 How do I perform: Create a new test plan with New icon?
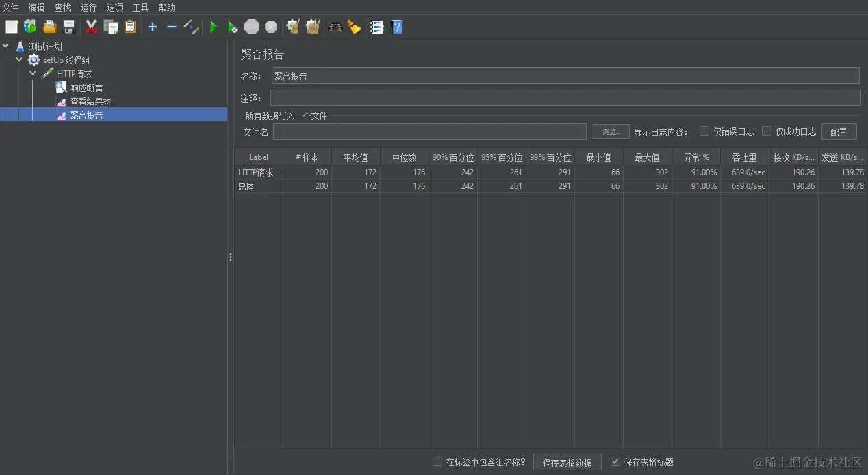[12, 27]
